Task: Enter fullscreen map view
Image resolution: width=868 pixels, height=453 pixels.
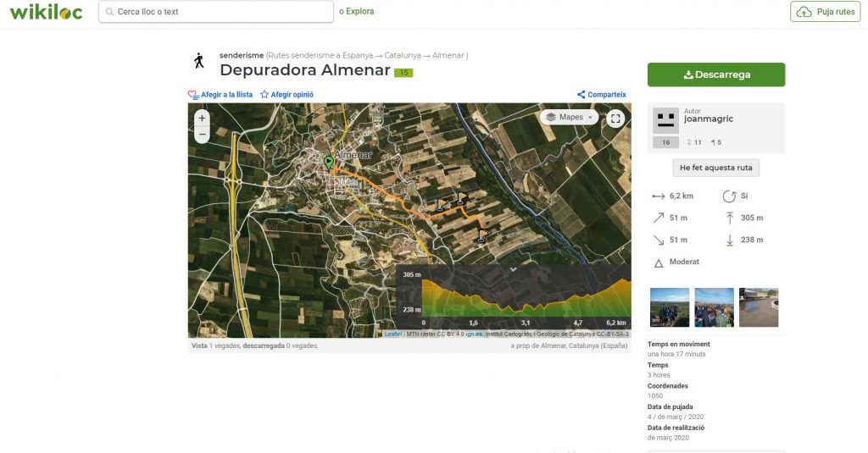Action: point(615,119)
